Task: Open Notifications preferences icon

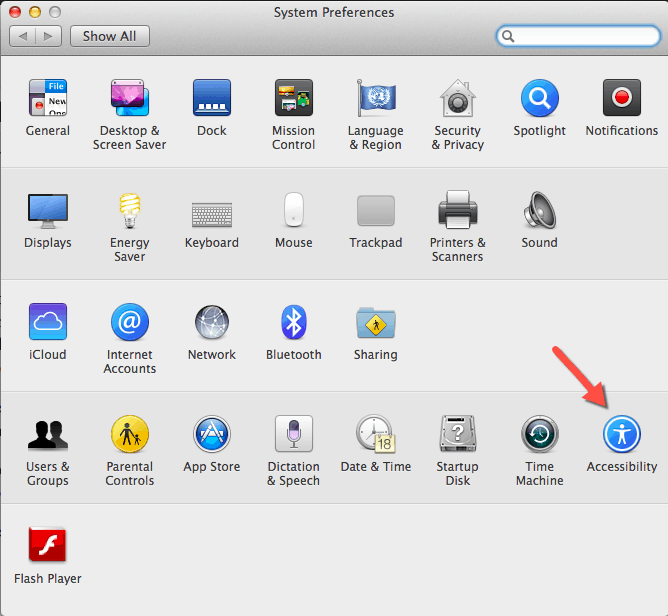Action: coord(622,98)
